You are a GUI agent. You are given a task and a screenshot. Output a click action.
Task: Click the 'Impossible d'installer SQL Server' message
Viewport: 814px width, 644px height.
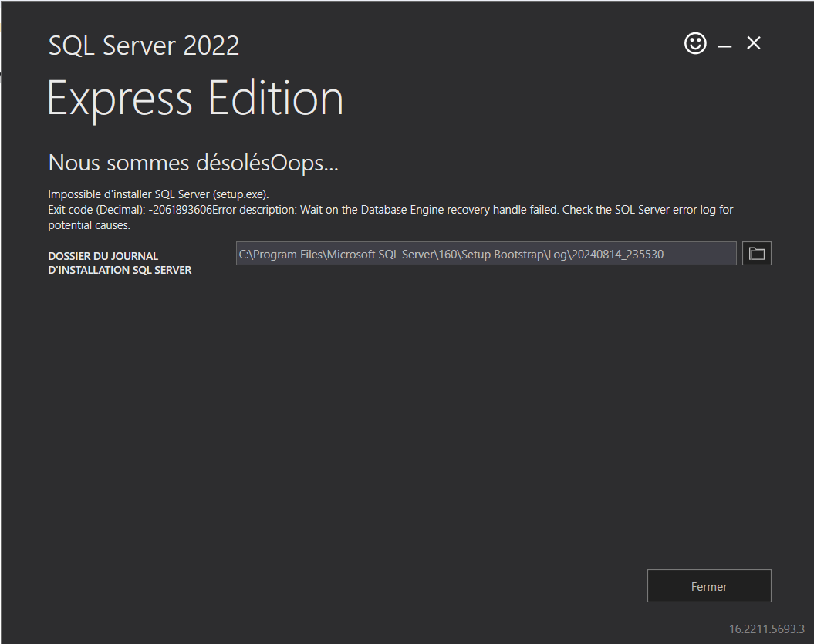click(158, 194)
